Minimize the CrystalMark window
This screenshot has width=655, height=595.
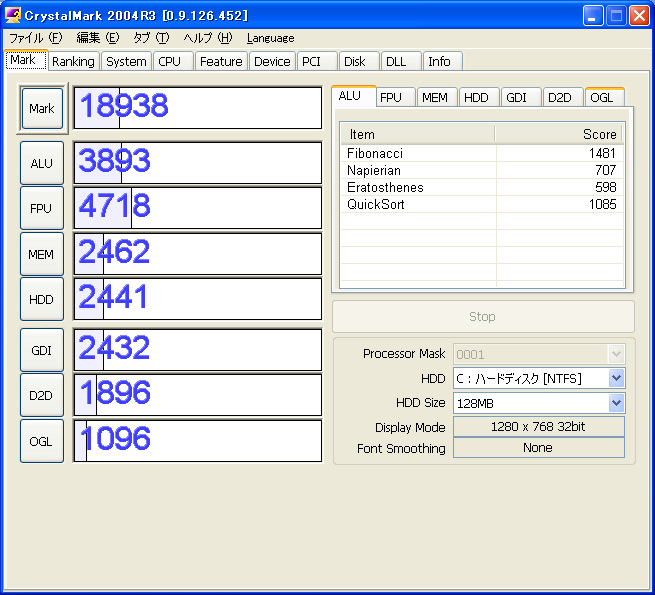pos(593,16)
